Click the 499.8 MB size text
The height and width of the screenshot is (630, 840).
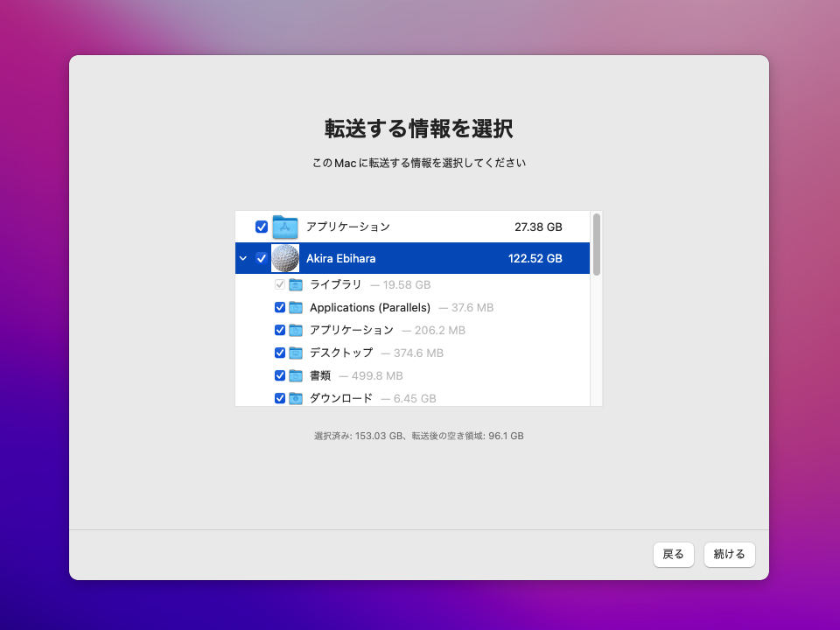(x=377, y=375)
